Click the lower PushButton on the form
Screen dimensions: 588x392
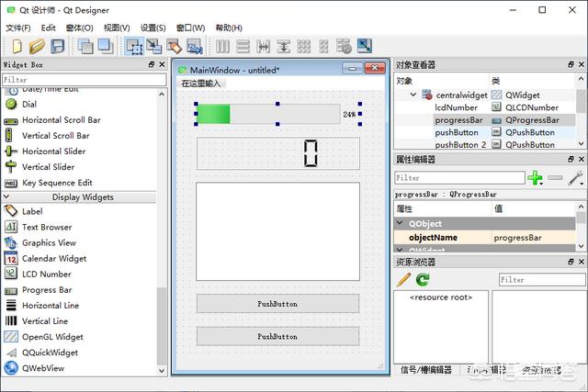coord(277,336)
